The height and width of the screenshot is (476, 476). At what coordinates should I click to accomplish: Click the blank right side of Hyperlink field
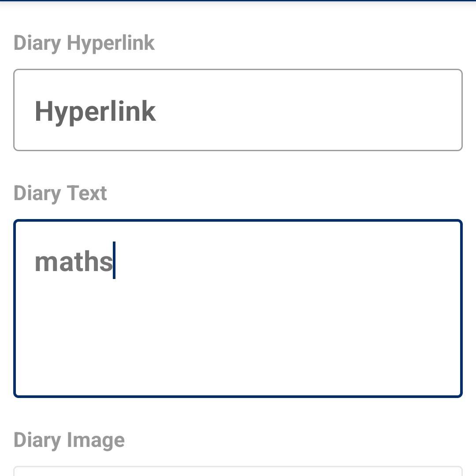point(353,110)
